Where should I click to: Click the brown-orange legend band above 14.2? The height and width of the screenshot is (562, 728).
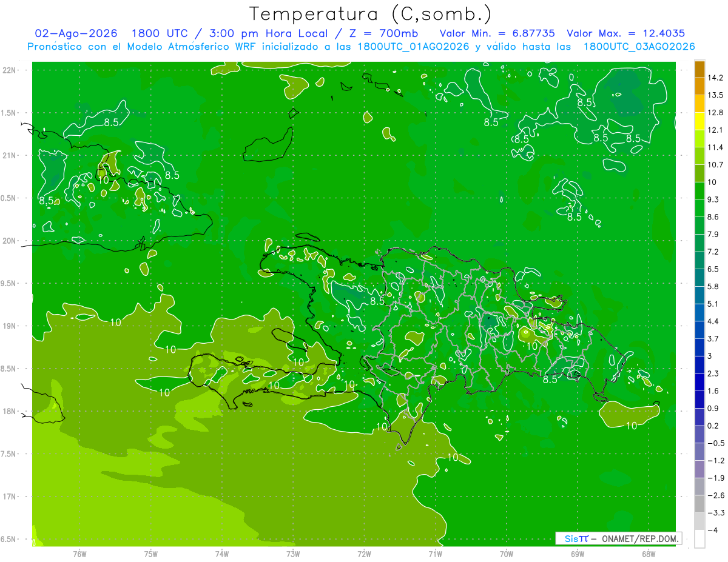699,69
